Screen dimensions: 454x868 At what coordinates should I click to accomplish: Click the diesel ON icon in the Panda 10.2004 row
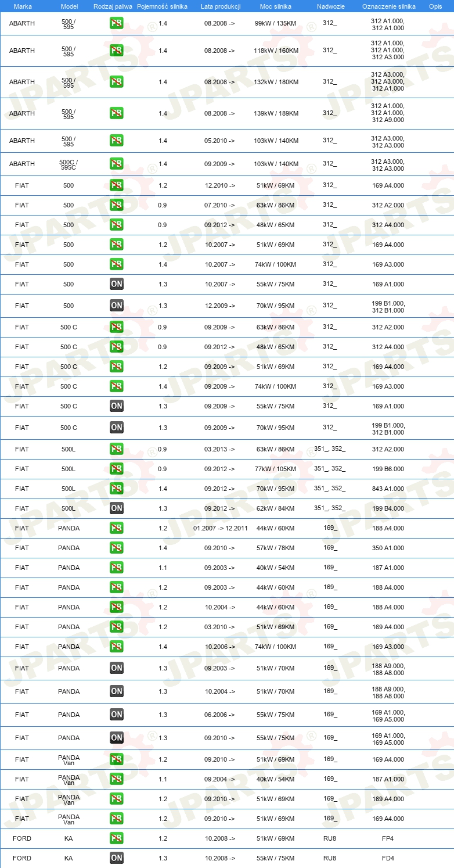click(117, 691)
